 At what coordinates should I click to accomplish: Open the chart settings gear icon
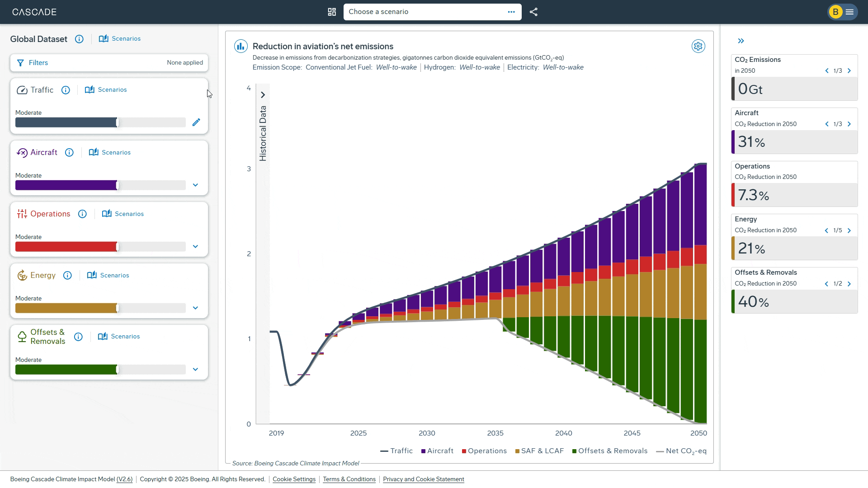click(x=698, y=46)
